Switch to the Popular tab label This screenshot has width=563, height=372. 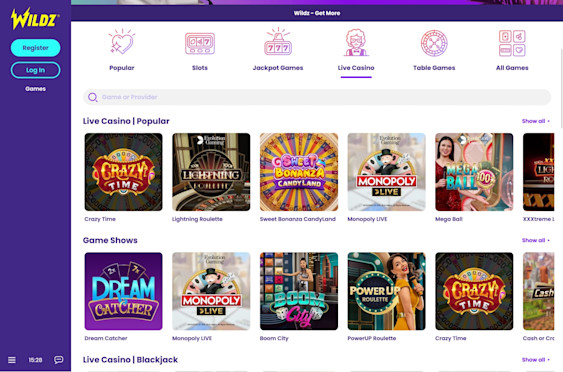[x=122, y=68]
